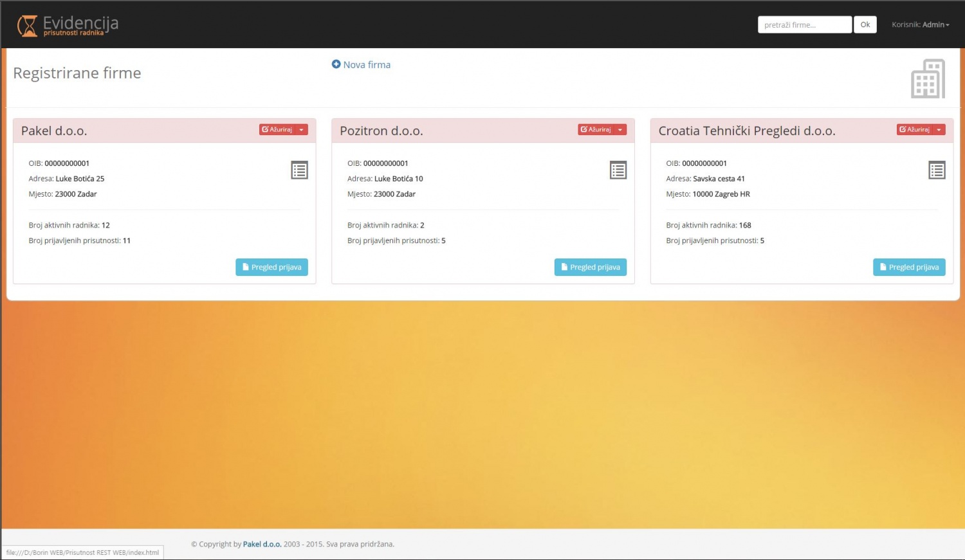The width and height of the screenshot is (965, 560).
Task: Open Pregled prijava for Pozitron d.o.o.
Action: pyautogui.click(x=591, y=267)
